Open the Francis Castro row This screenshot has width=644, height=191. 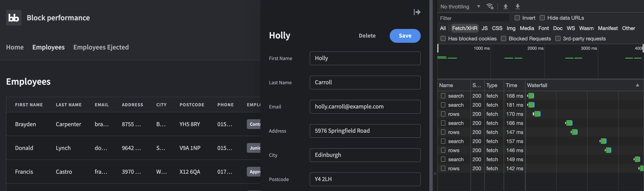pyautogui.click(x=133, y=172)
